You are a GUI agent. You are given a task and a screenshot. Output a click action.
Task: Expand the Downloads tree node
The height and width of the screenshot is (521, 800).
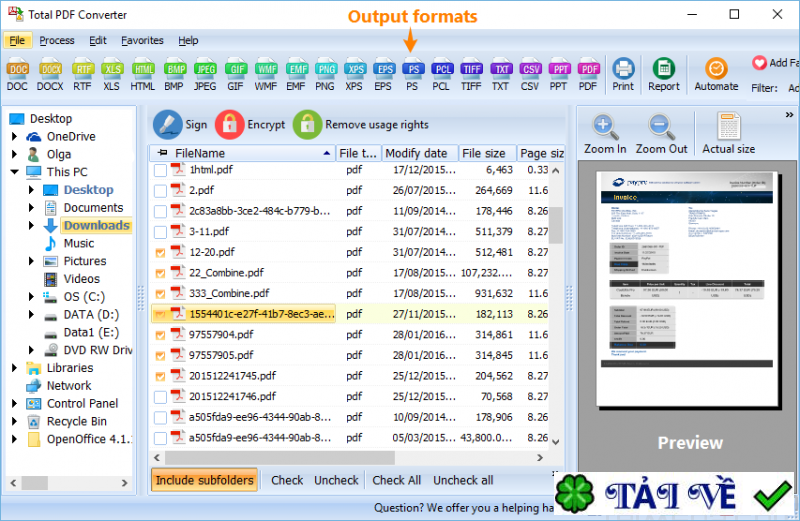(31, 226)
